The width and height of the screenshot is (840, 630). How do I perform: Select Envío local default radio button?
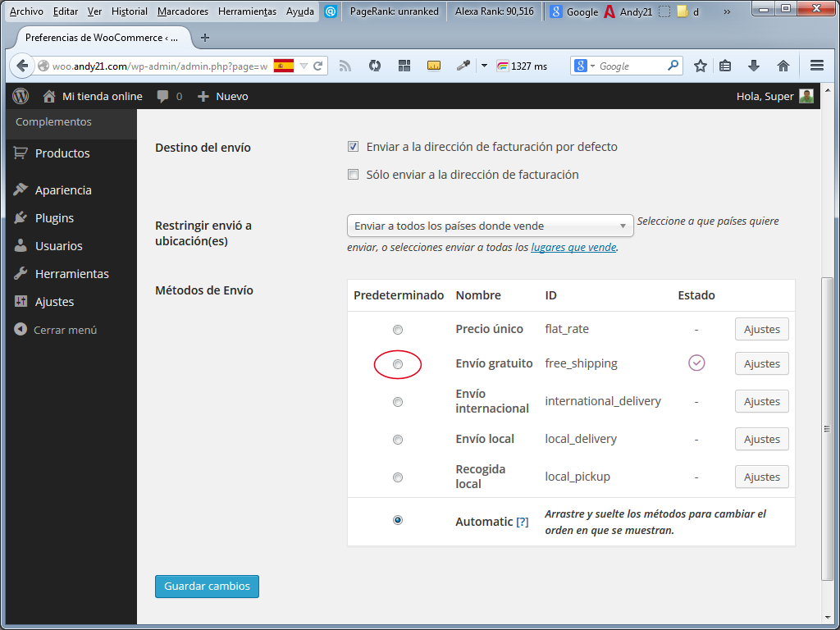click(x=398, y=440)
